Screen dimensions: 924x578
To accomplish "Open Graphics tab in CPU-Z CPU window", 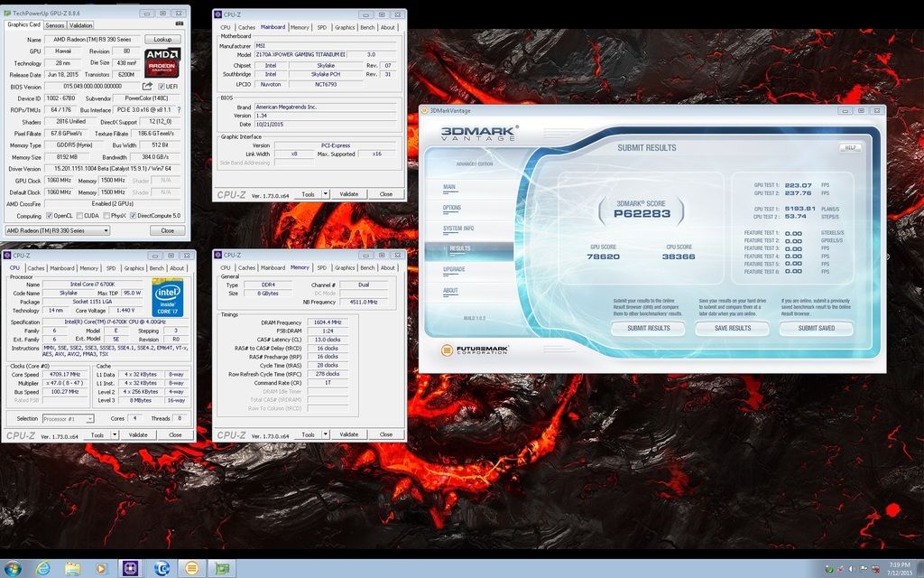I will point(134,268).
